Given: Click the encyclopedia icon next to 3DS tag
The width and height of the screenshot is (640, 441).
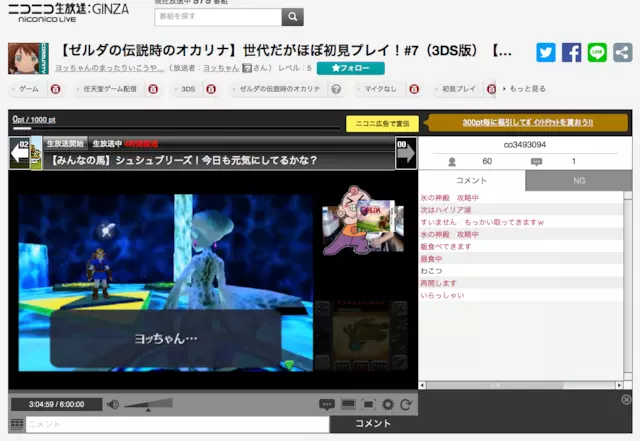Looking at the screenshot, I should [211, 89].
